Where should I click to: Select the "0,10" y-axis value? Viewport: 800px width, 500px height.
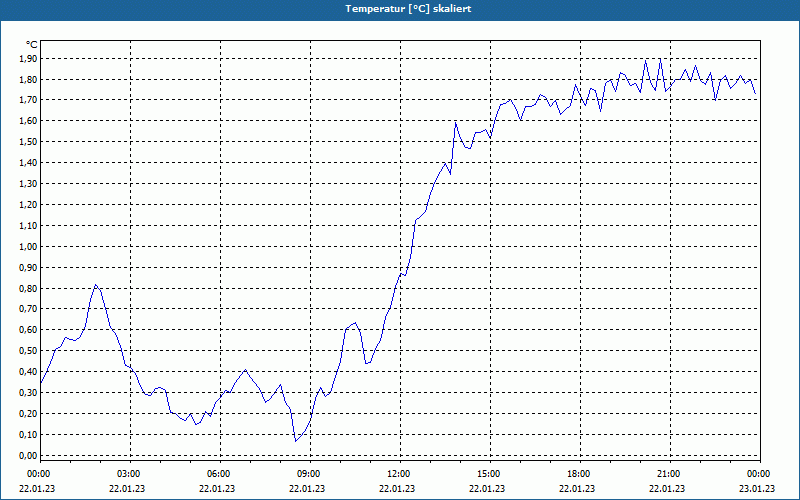point(30,434)
